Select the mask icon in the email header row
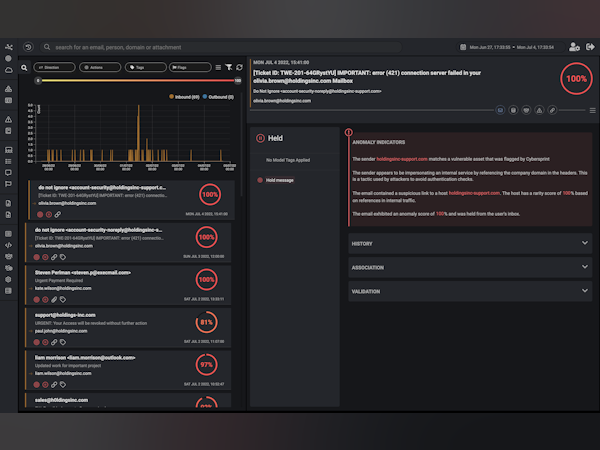The width and height of the screenshot is (600, 450). [526, 110]
